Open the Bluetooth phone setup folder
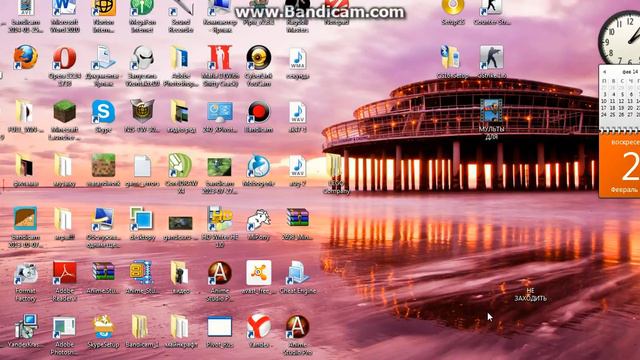This screenshot has height=360, width=640. tap(451, 57)
